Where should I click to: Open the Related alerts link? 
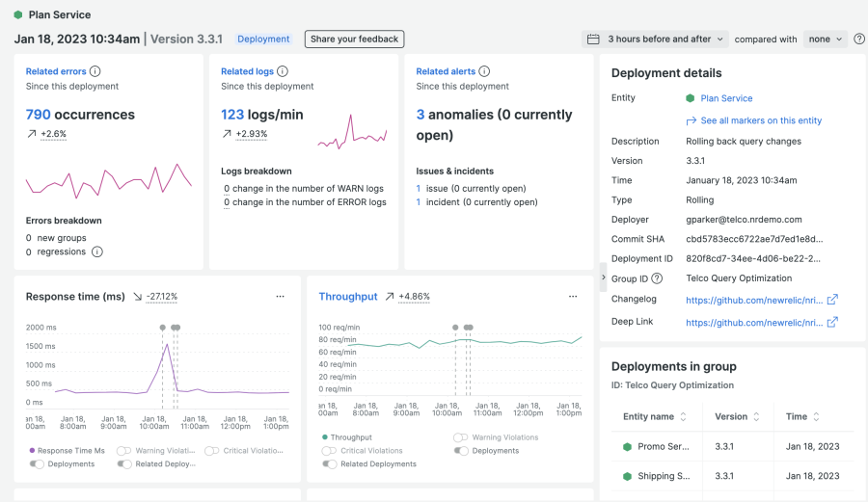pyautogui.click(x=446, y=71)
